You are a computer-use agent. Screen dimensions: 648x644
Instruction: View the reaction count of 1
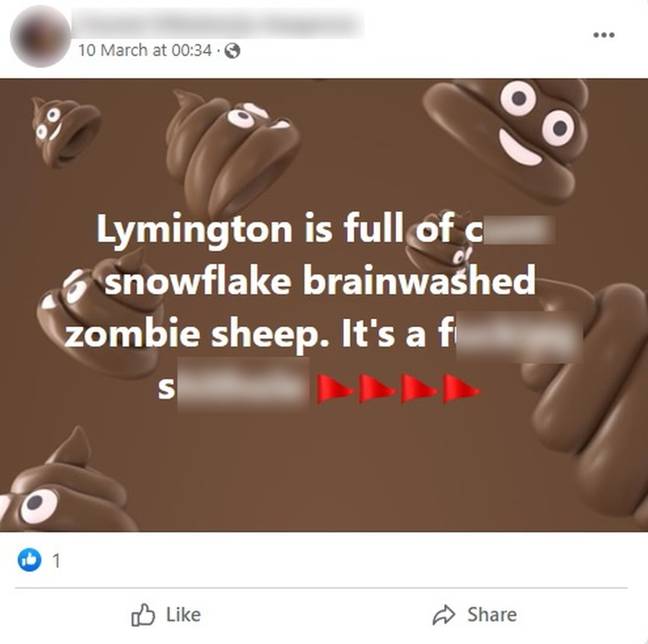(56, 561)
